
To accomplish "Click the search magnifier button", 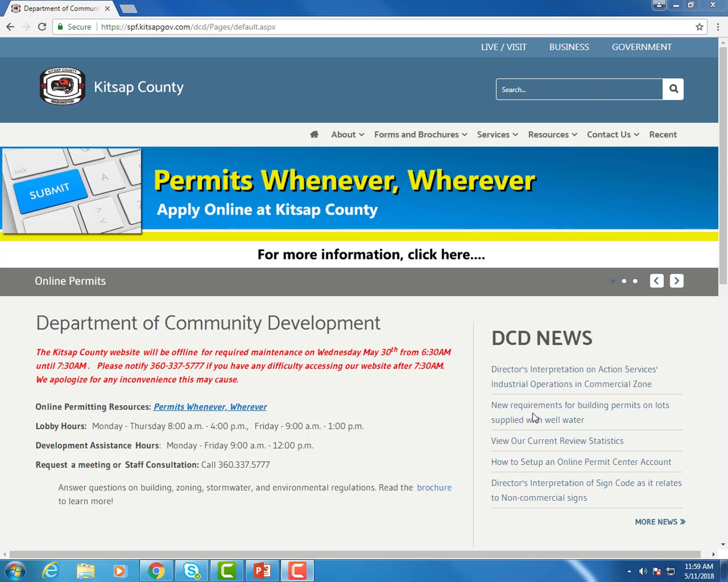I will tap(673, 89).
